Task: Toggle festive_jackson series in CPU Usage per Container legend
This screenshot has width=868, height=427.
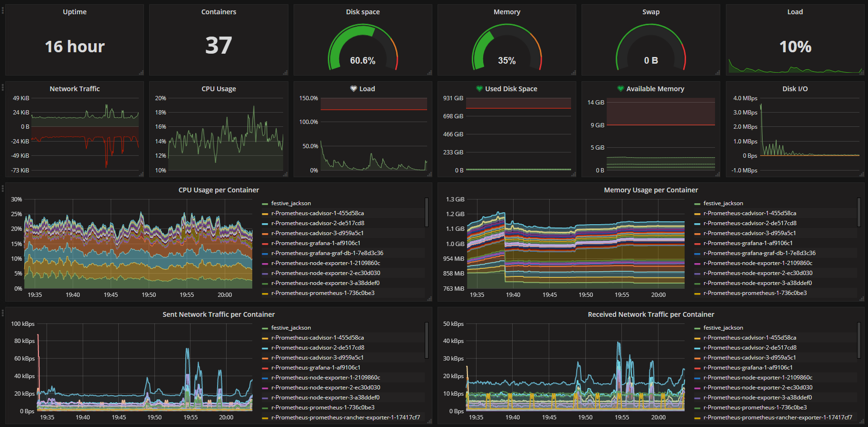Action: [291, 203]
